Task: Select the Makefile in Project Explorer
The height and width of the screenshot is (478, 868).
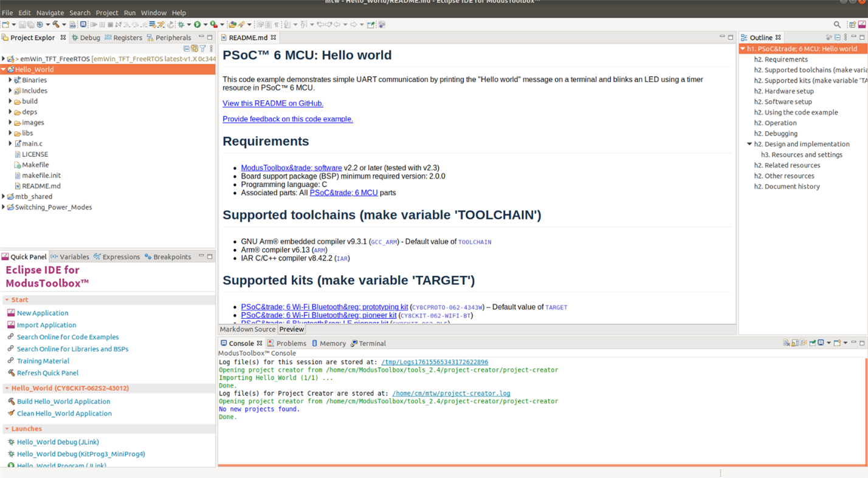Action: (35, 165)
